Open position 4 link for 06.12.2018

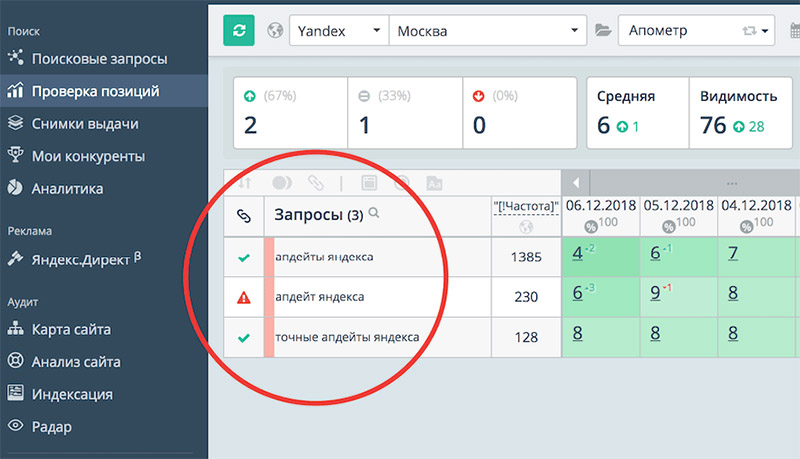[578, 253]
